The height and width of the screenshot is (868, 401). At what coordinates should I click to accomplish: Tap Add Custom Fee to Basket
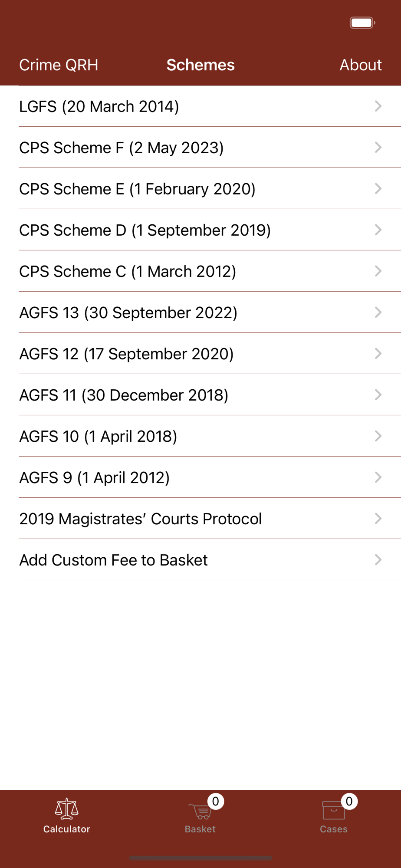pos(113,560)
